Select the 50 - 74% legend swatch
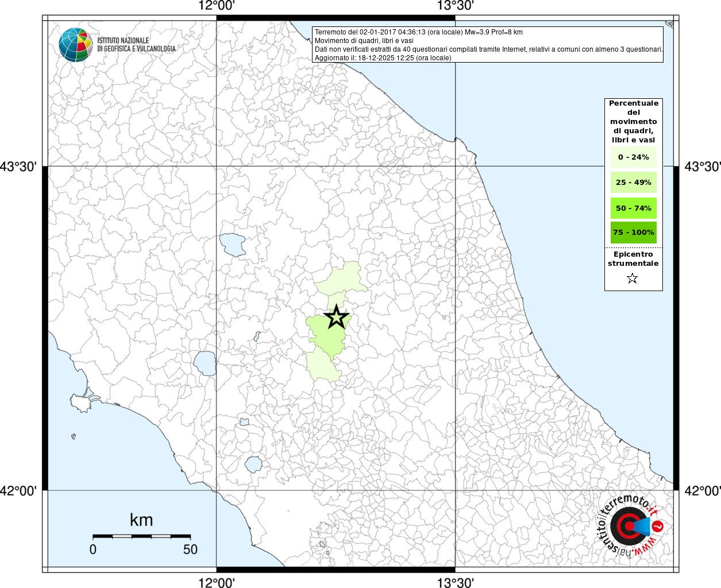The image size is (721, 588). click(634, 208)
